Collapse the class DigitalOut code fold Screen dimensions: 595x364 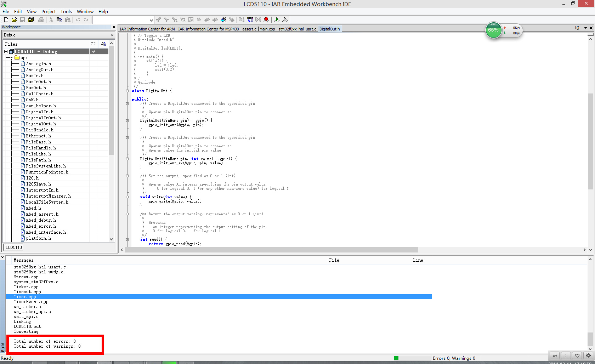pos(127,91)
